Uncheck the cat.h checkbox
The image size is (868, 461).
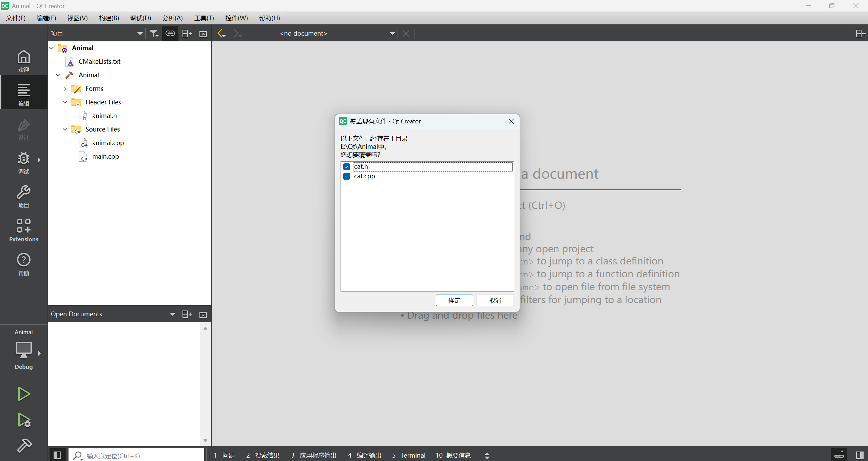click(346, 166)
